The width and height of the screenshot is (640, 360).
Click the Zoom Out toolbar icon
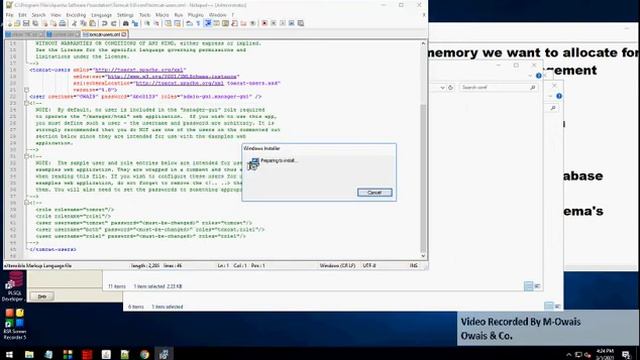click(156, 24)
